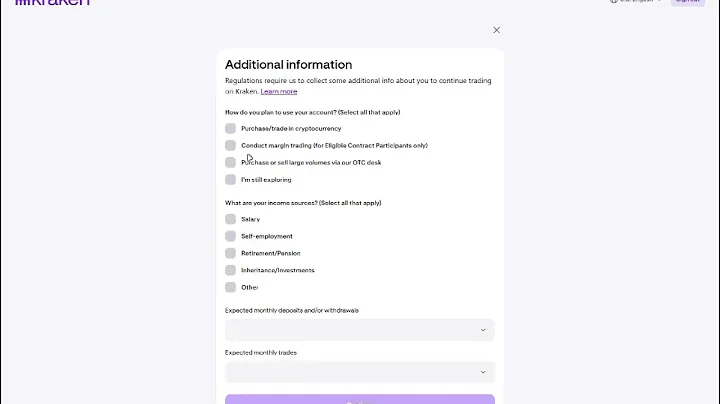Close the Additional information form
This screenshot has width=720, height=404.
(496, 30)
